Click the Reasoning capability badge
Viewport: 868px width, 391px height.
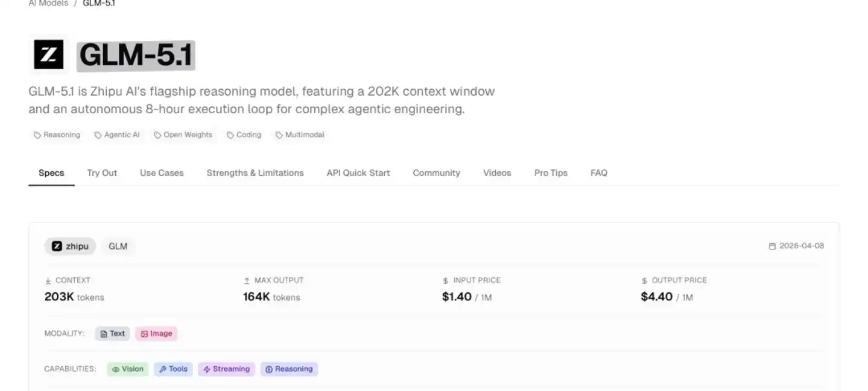(289, 369)
